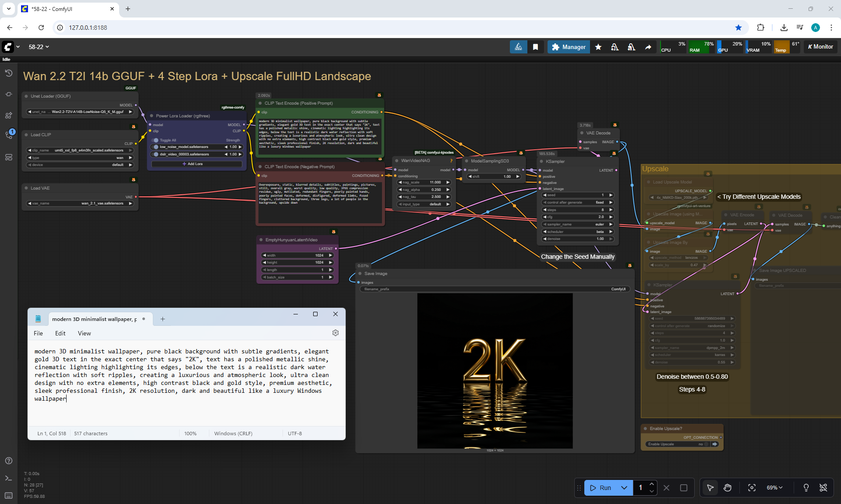Click the KSampler cfg value slider
This screenshot has height=504, width=841.
578,217
